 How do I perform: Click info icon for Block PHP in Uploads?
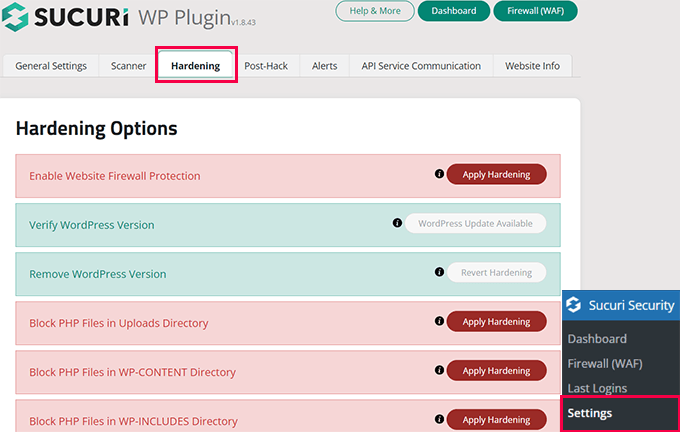click(439, 321)
